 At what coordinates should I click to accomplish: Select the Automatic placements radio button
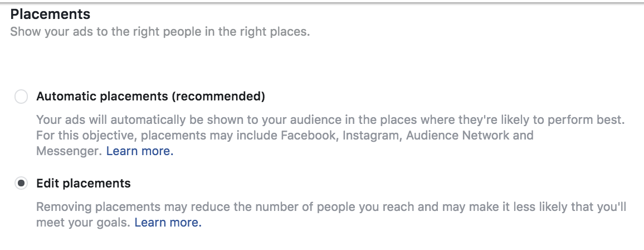tap(21, 97)
